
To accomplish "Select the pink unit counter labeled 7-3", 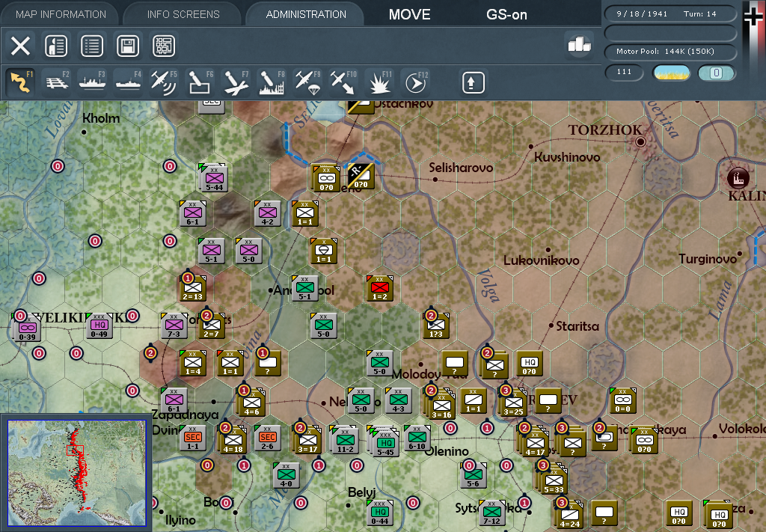I will coord(174,325).
